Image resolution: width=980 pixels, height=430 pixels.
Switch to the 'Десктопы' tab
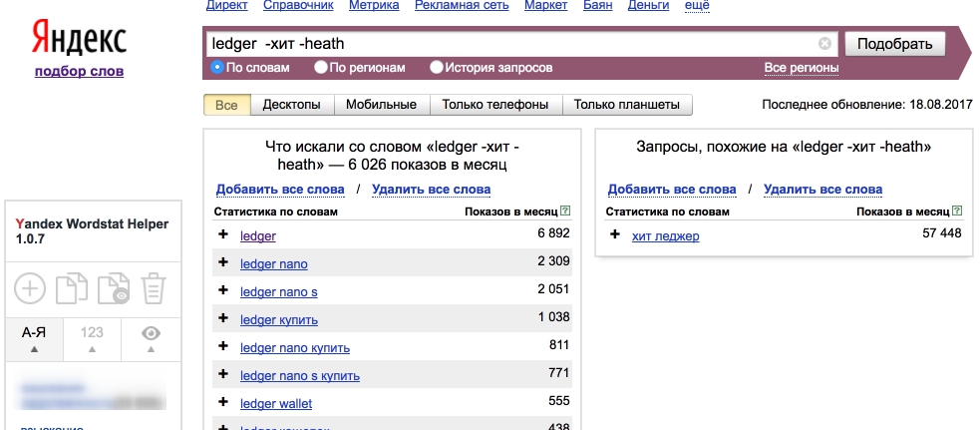click(x=292, y=105)
